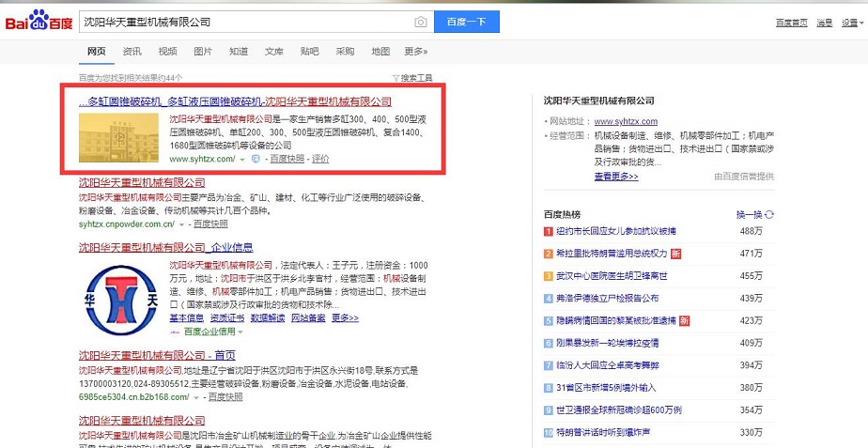The image size is (868, 448).
Task: Switch to the 资讯 tab
Action: [132, 52]
